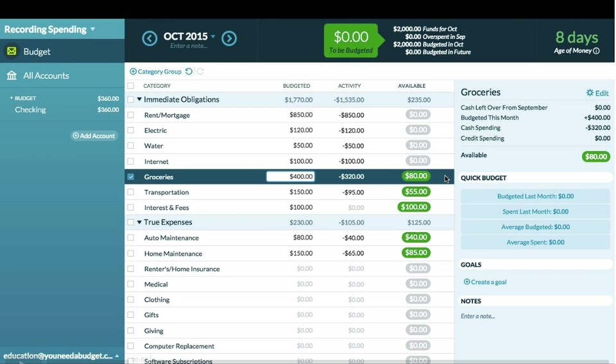Click the $0.00 To be Budgeted box
This screenshot has width=616, height=364.
351,41
